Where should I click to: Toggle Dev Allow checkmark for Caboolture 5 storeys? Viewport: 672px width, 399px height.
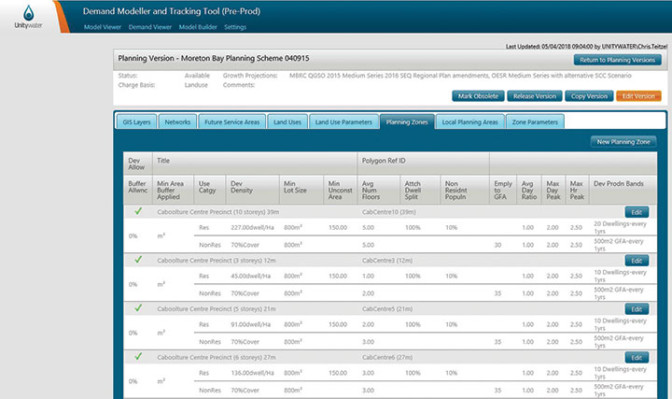pyautogui.click(x=138, y=308)
